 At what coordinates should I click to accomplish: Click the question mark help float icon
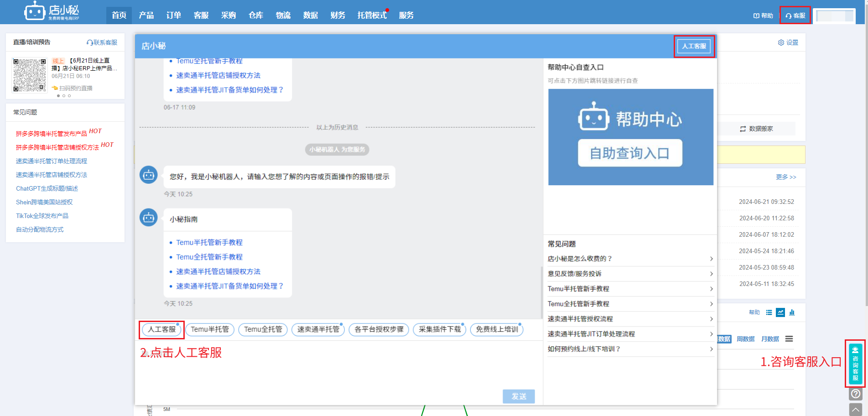tap(856, 394)
